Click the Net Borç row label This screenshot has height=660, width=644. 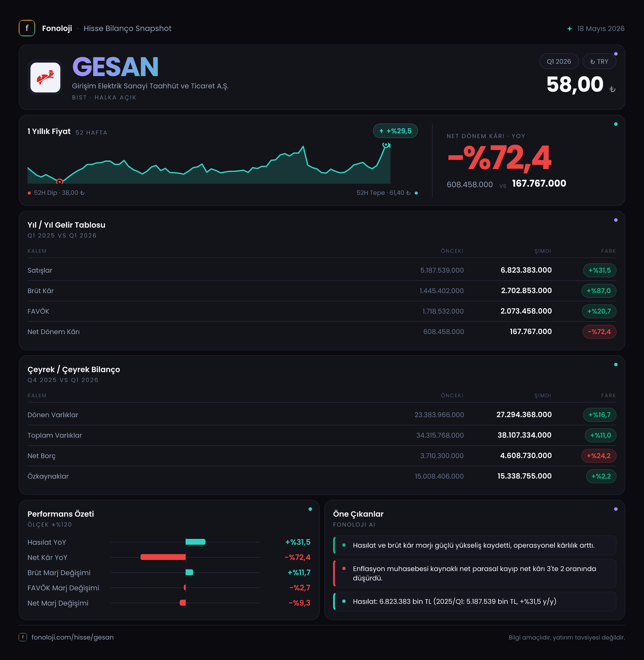pyautogui.click(x=42, y=456)
